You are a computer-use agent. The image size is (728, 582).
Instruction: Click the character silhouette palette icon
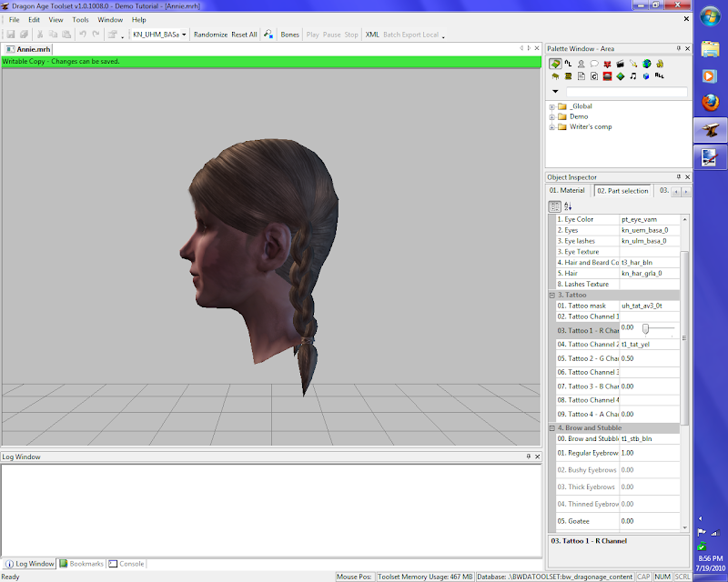[581, 64]
